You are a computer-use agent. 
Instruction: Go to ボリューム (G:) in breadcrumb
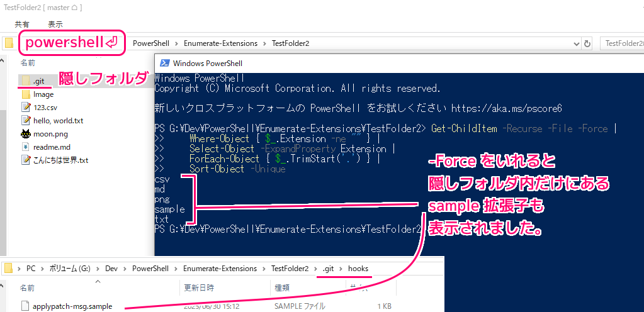(74, 269)
